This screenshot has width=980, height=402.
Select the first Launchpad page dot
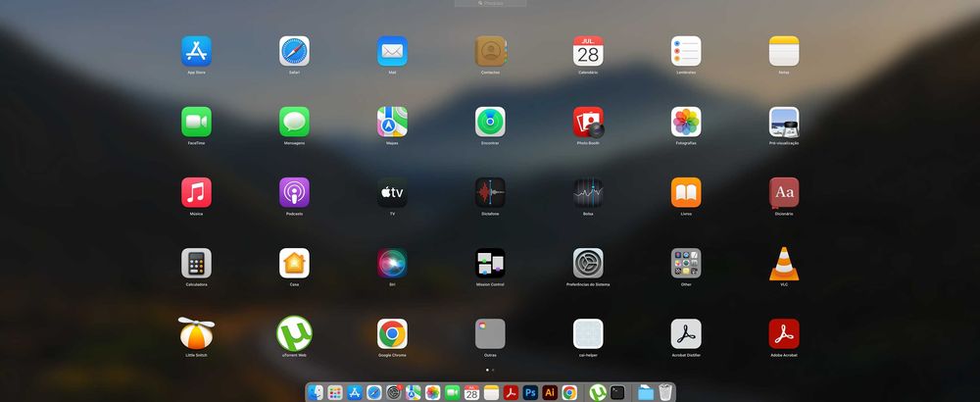487,370
